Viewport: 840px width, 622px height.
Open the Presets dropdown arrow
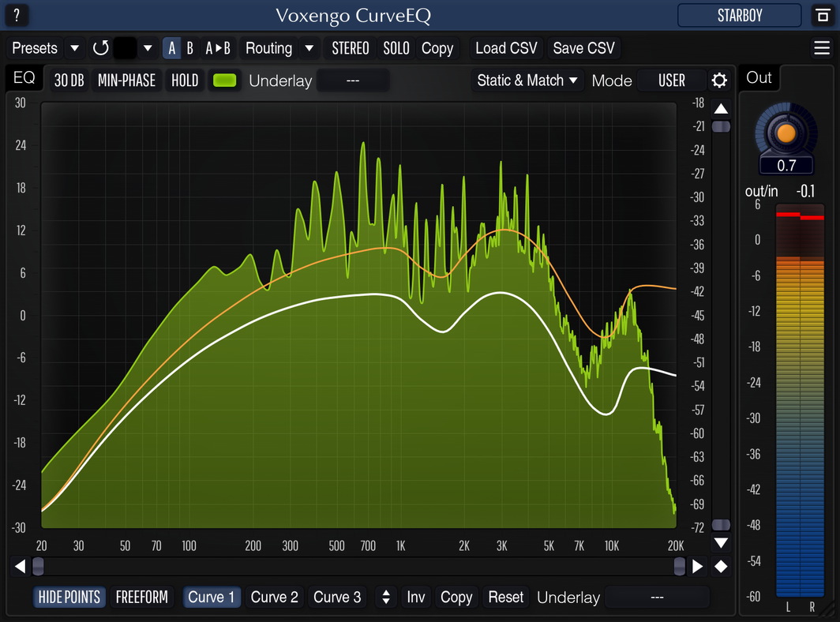[x=74, y=48]
